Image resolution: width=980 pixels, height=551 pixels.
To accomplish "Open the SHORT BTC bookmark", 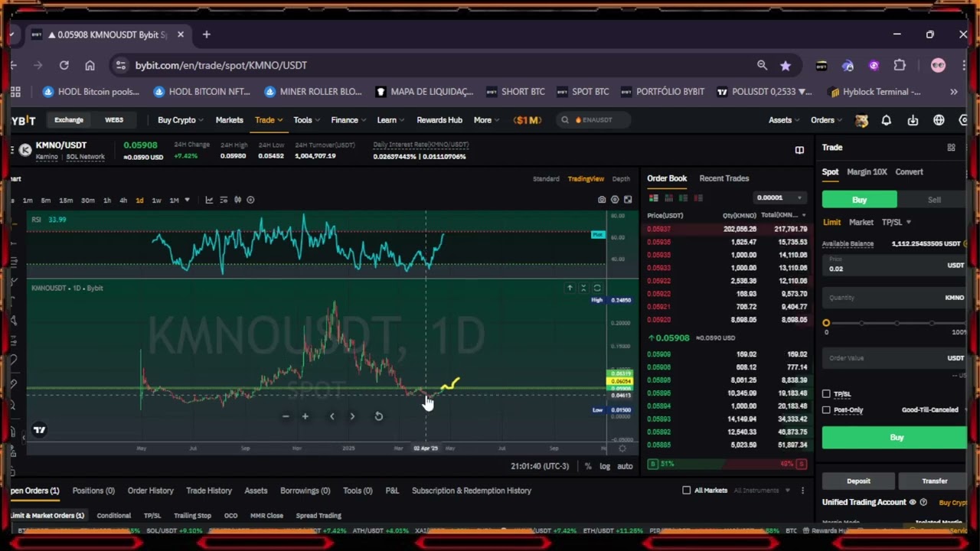I will (514, 92).
